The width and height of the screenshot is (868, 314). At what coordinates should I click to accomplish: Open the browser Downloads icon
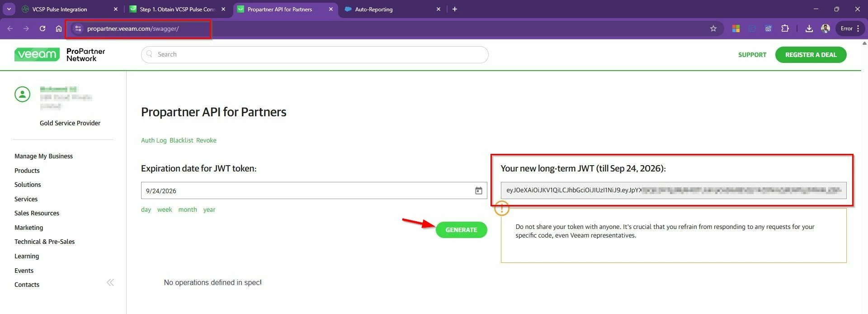[809, 29]
